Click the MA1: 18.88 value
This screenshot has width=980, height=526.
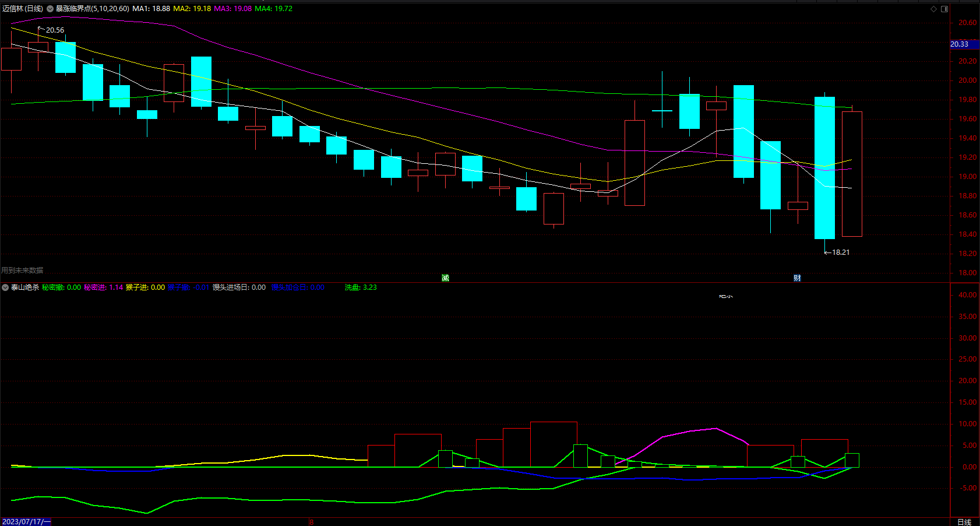[151, 9]
